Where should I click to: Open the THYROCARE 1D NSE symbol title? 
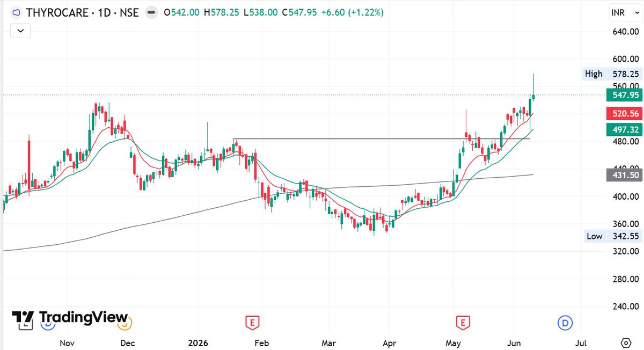(x=82, y=12)
